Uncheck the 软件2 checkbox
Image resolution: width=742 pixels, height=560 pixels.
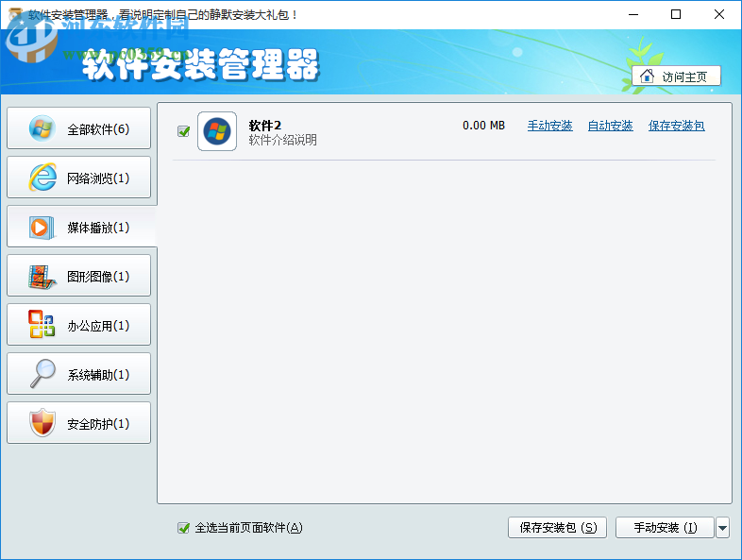pos(183,131)
